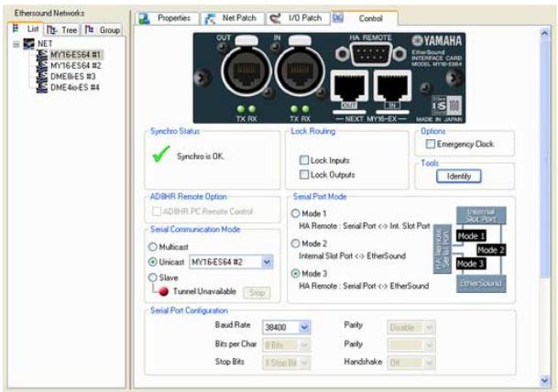The height and width of the screenshot is (392, 558).
Task: Select device DME4io-ES #4
Action: tap(75, 88)
